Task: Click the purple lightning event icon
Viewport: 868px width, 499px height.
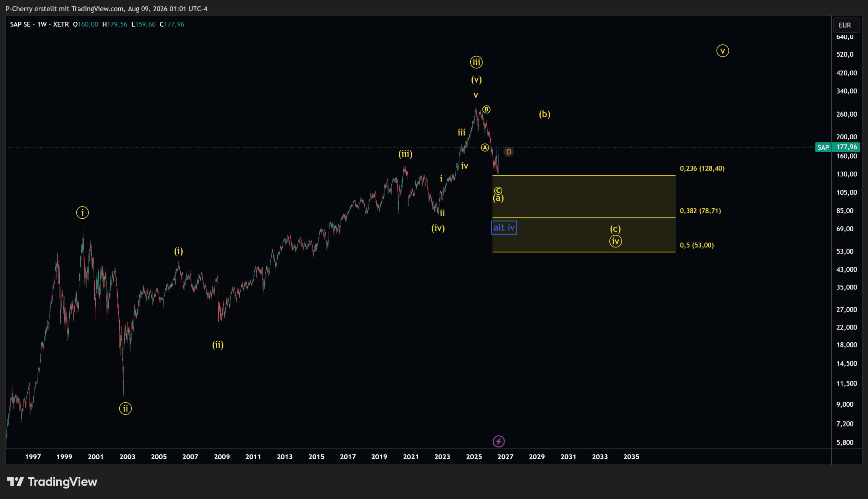Action: click(x=499, y=441)
